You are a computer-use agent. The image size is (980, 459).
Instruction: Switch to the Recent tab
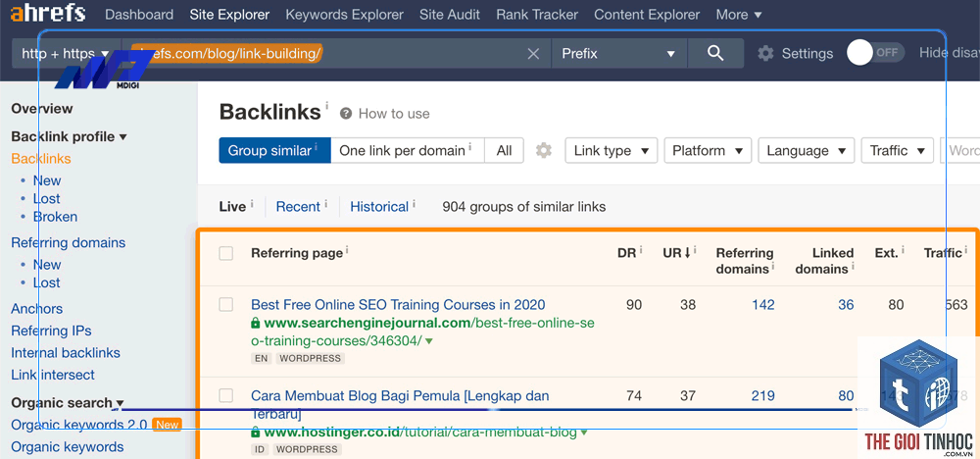tap(298, 207)
